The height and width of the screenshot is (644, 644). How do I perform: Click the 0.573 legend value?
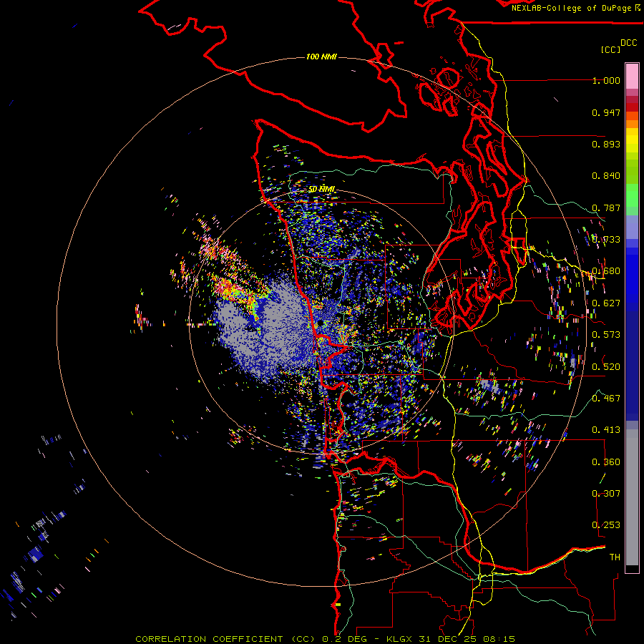pos(606,335)
